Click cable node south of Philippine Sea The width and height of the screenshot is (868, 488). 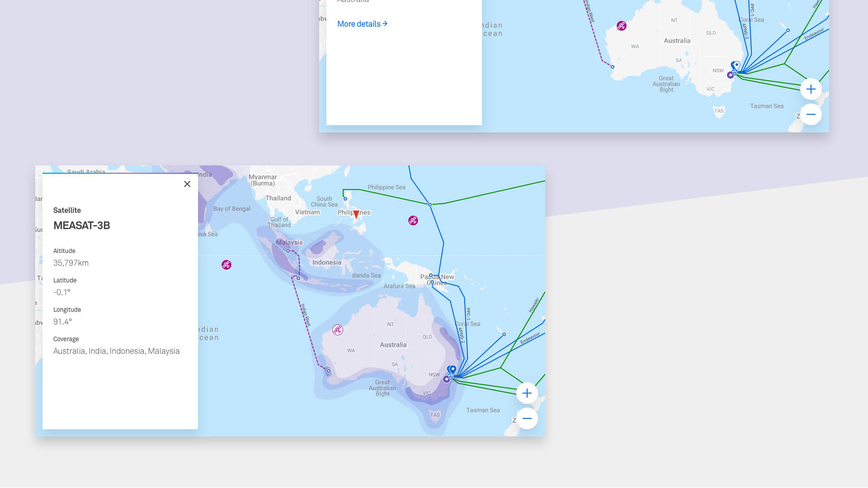click(430, 205)
